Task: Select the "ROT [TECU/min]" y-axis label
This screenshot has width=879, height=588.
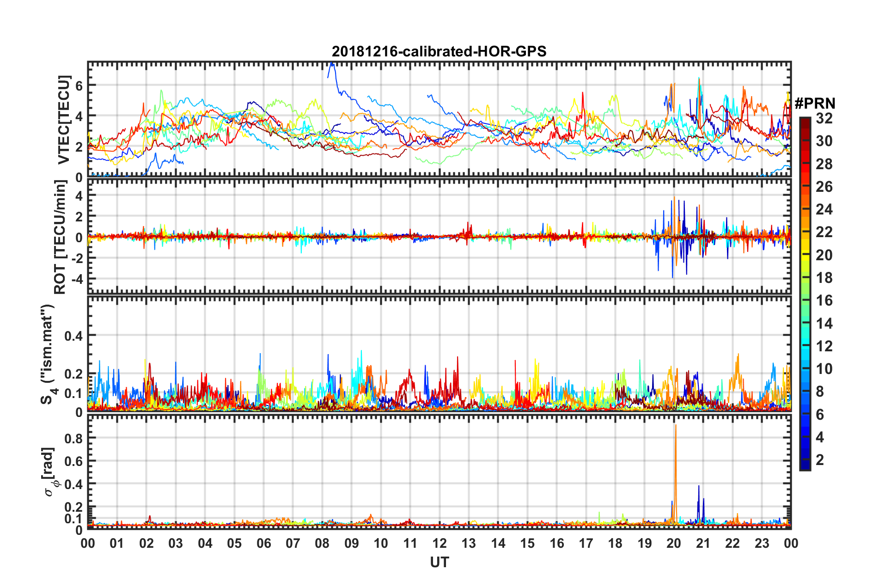Action: click(61, 237)
